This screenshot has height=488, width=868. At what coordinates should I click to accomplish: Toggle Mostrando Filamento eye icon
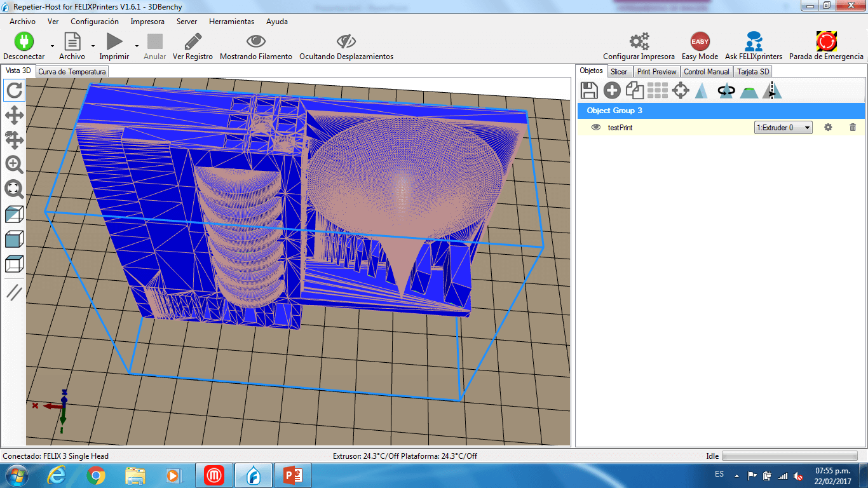click(x=256, y=42)
